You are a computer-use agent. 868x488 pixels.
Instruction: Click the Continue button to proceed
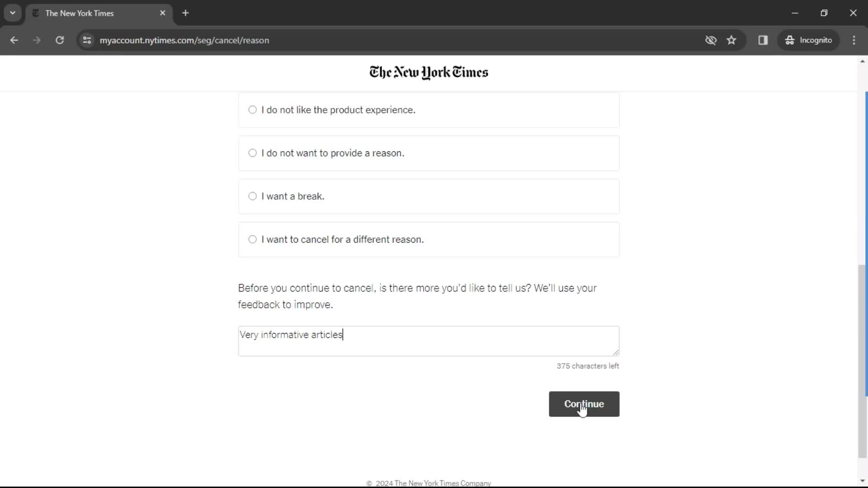click(584, 404)
